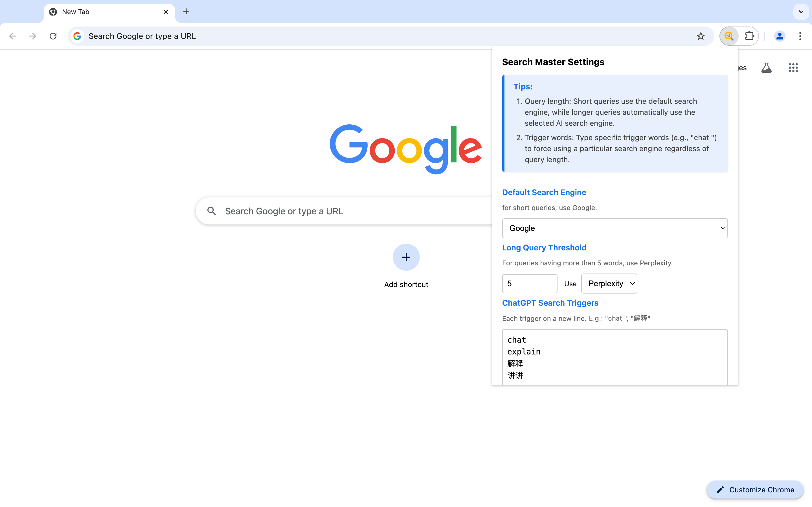Focus the address bar
812x507 pixels.
pyautogui.click(x=391, y=36)
